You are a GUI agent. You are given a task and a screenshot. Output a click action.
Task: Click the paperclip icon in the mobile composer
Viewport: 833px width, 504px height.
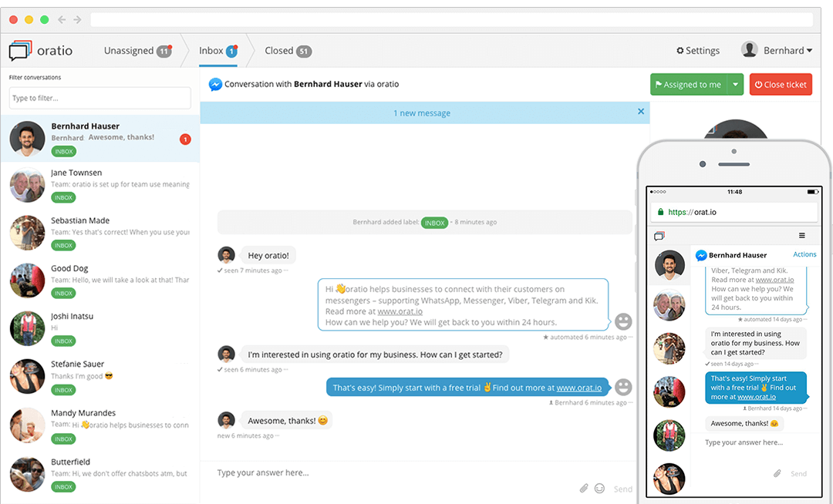coord(777,473)
